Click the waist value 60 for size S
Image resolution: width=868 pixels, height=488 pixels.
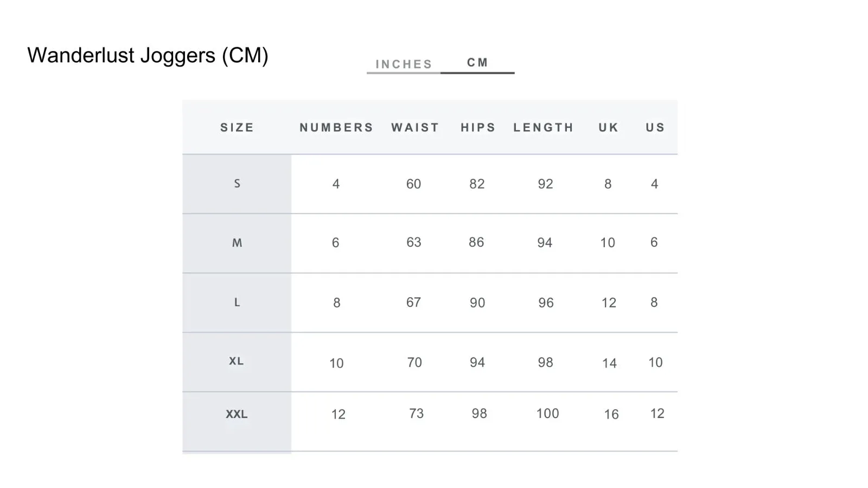(x=413, y=184)
